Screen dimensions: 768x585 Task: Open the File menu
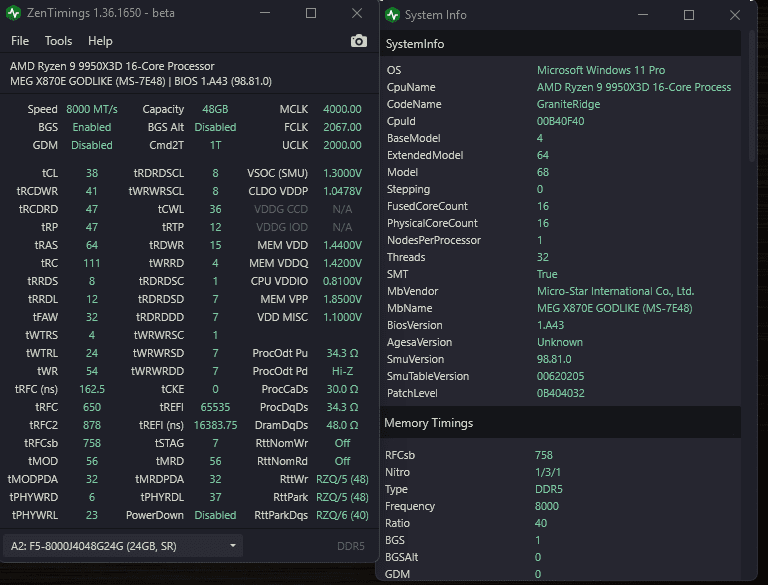click(x=20, y=41)
